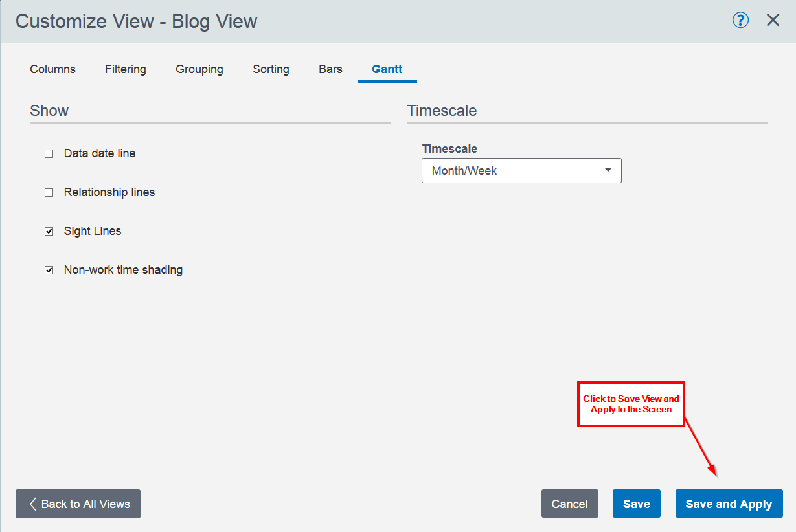Cancel the view customization

pyautogui.click(x=569, y=504)
